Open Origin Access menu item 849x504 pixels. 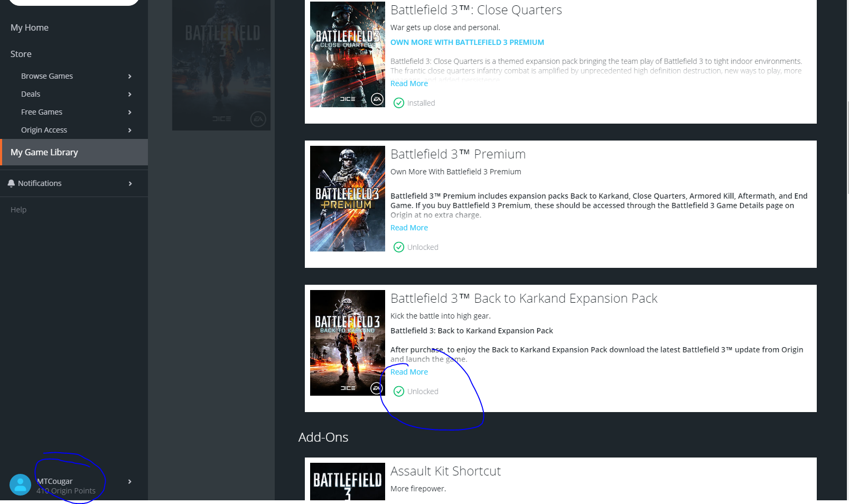tap(44, 130)
